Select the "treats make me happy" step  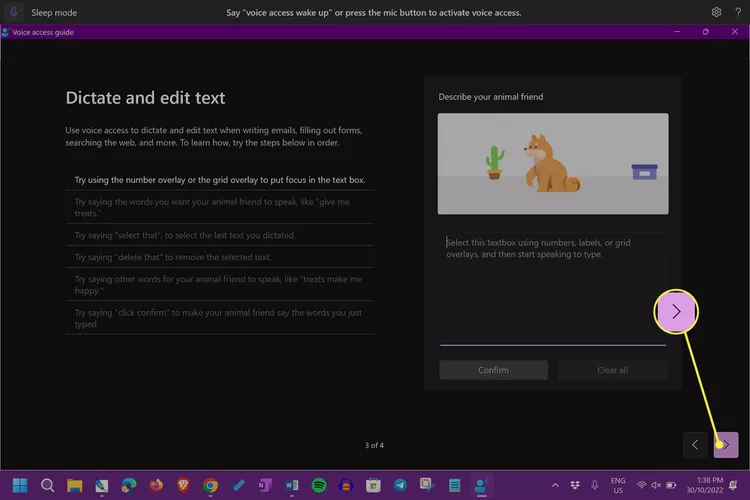tap(220, 285)
